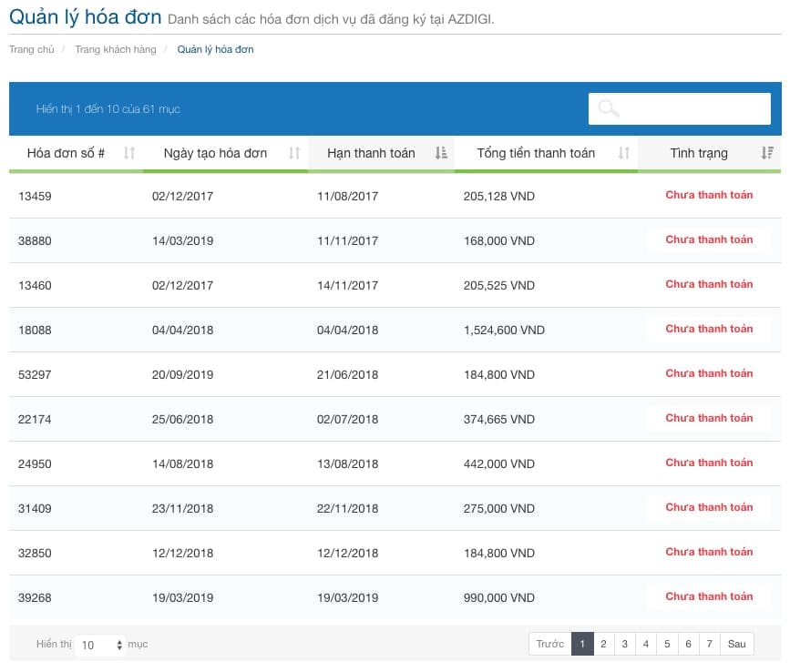This screenshot has height=672, width=790.
Task: Open invoice number 13459 row
Action: (35, 196)
